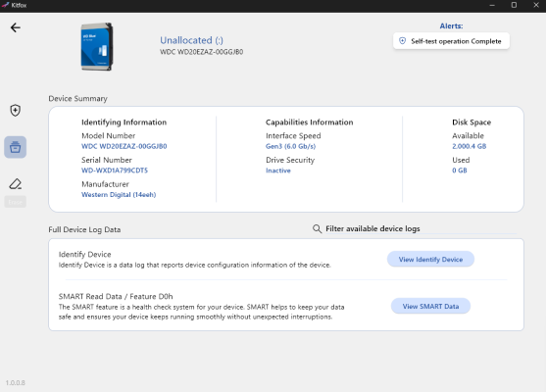Viewport: 546px width, 392px height.
Task: Click the Alerts: heading
Action: click(451, 25)
